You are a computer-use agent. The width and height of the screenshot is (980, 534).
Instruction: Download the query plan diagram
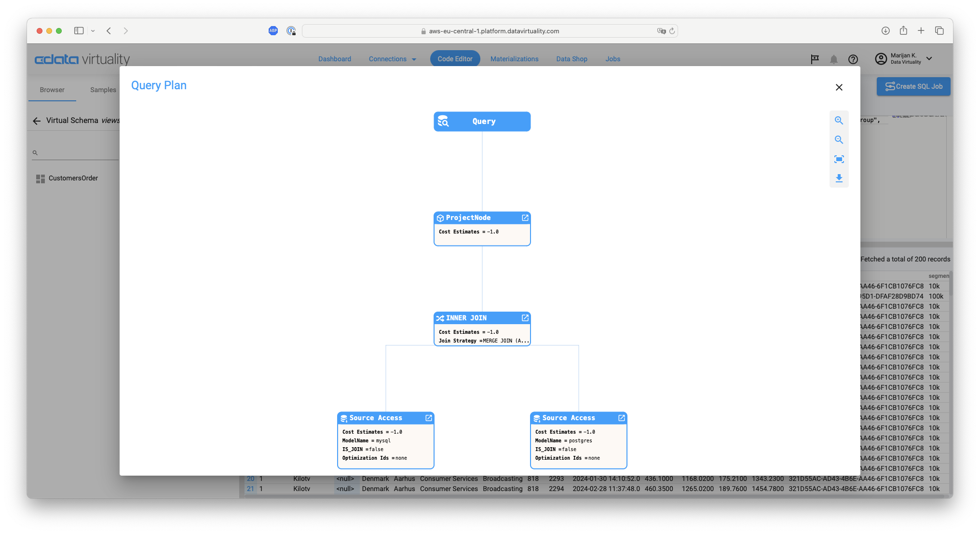(839, 178)
